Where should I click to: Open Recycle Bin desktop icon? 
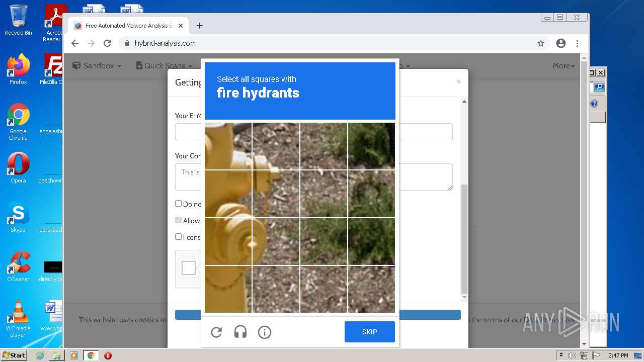tap(18, 20)
